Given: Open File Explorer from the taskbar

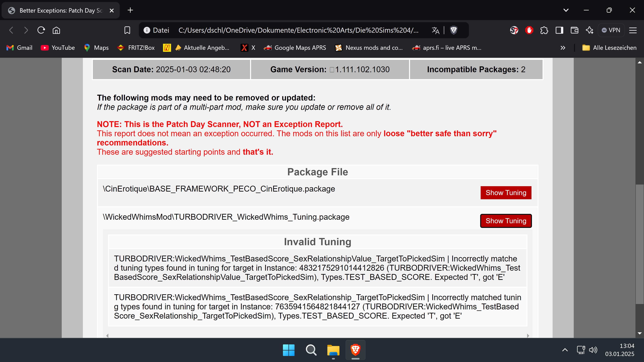Looking at the screenshot, I should pyautogui.click(x=333, y=350).
